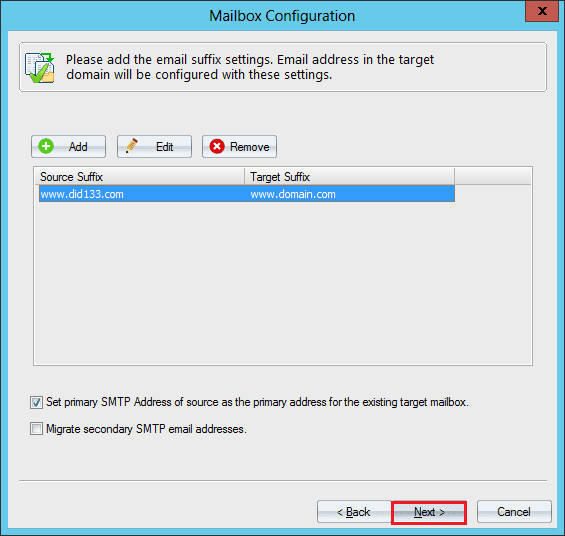Cancel the Mailbox Configuration wizard

tap(514, 512)
